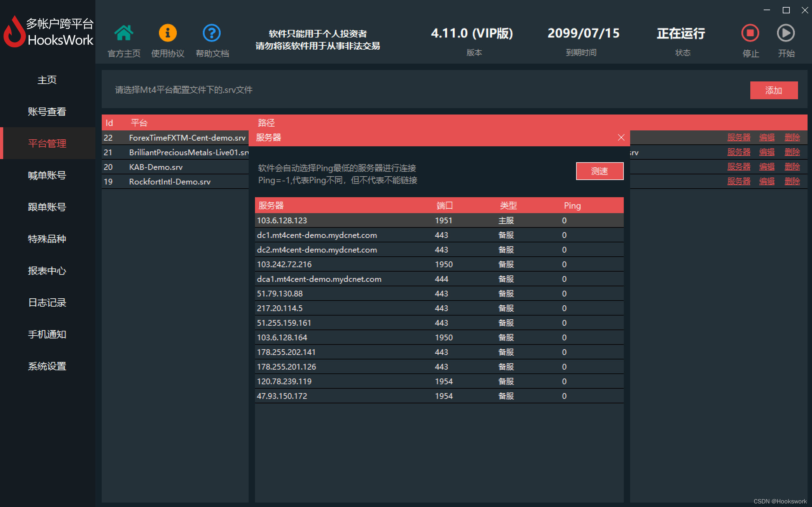Open 服务器 link for RockfortIntl-Demo row
The height and width of the screenshot is (507, 812).
coord(739,181)
